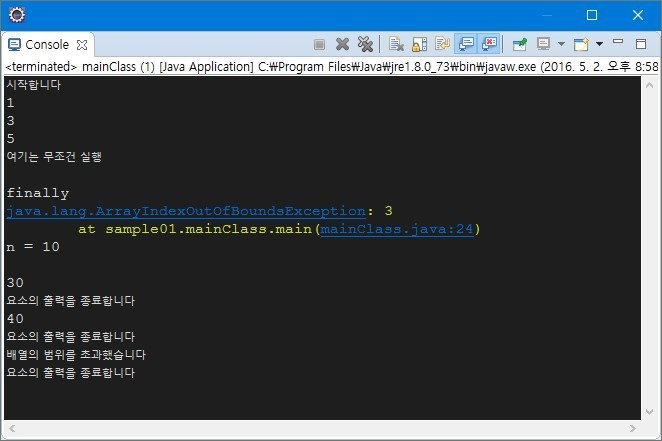Image resolution: width=662 pixels, height=441 pixels.
Task: Click the horizontal scrollbar right arrow
Action: tap(632, 429)
